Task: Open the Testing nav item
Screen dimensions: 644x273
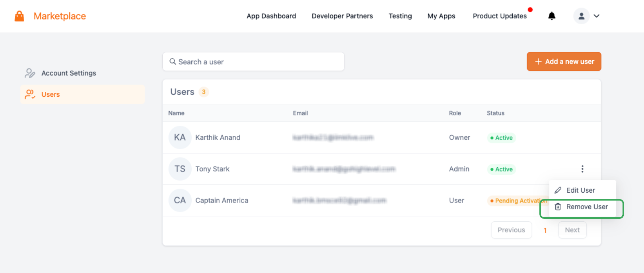Action: coord(400,16)
